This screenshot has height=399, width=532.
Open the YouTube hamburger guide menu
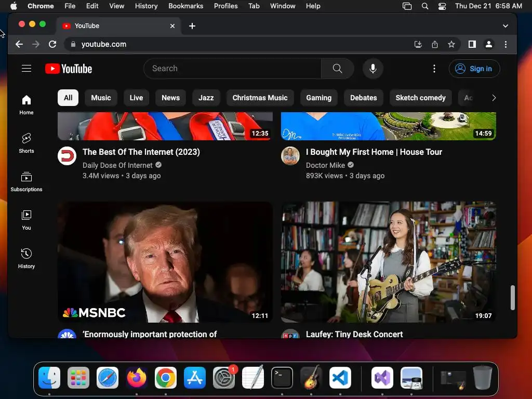click(26, 69)
